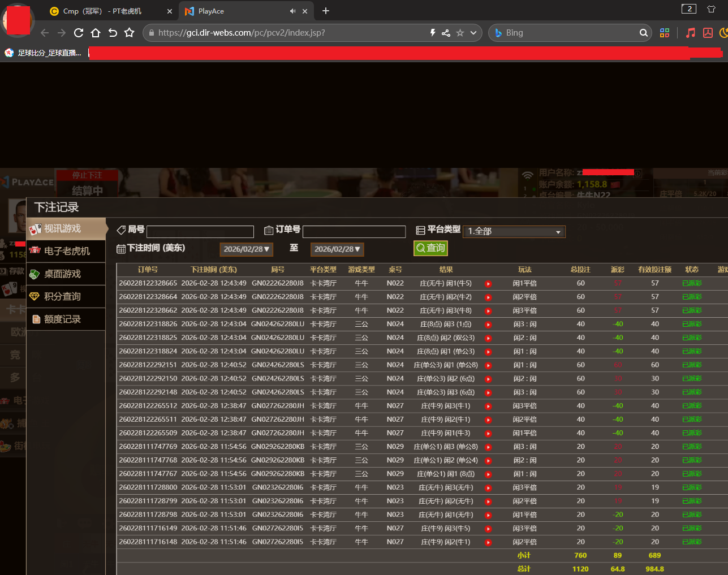Open the colorful apps grid icon
Screen dimensions: 728x575
pos(665,33)
